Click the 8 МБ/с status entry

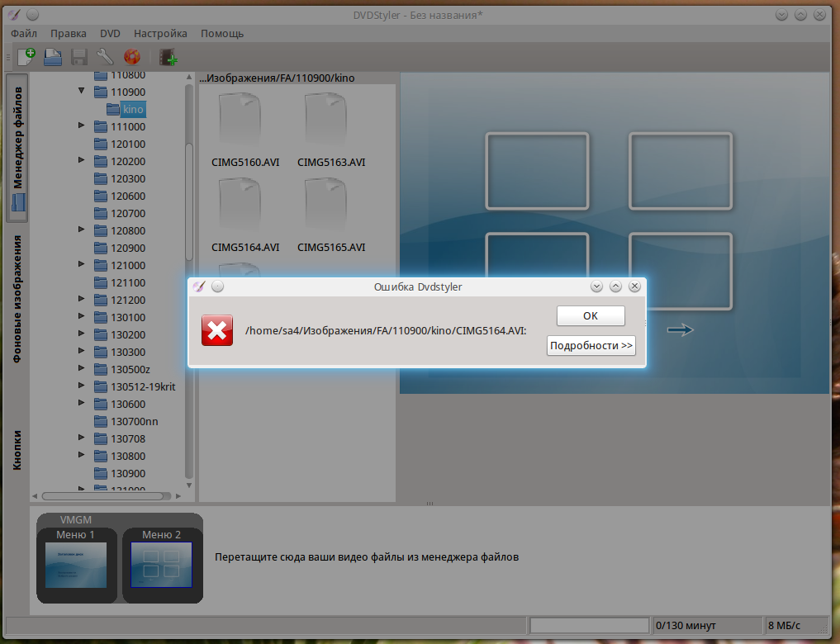[x=796, y=625]
